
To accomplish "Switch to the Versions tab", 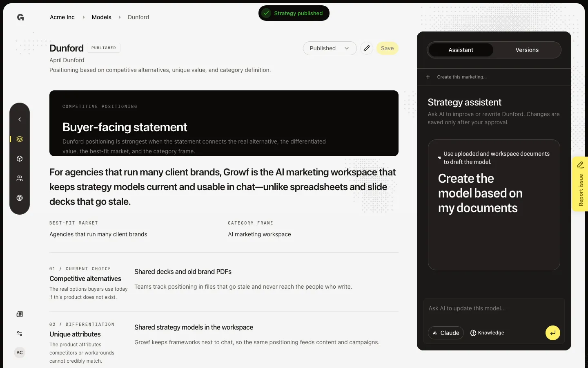I will tap(527, 50).
